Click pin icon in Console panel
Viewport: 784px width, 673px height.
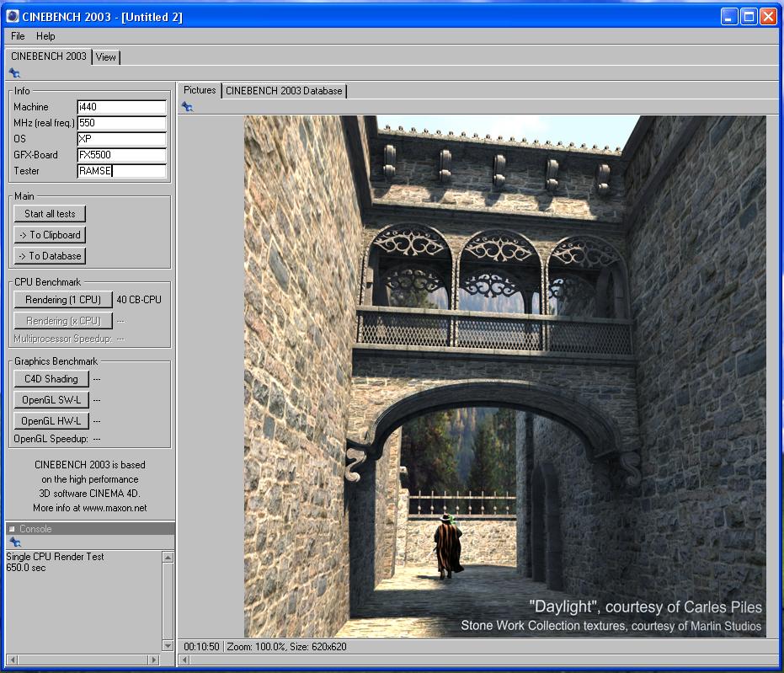tap(15, 542)
